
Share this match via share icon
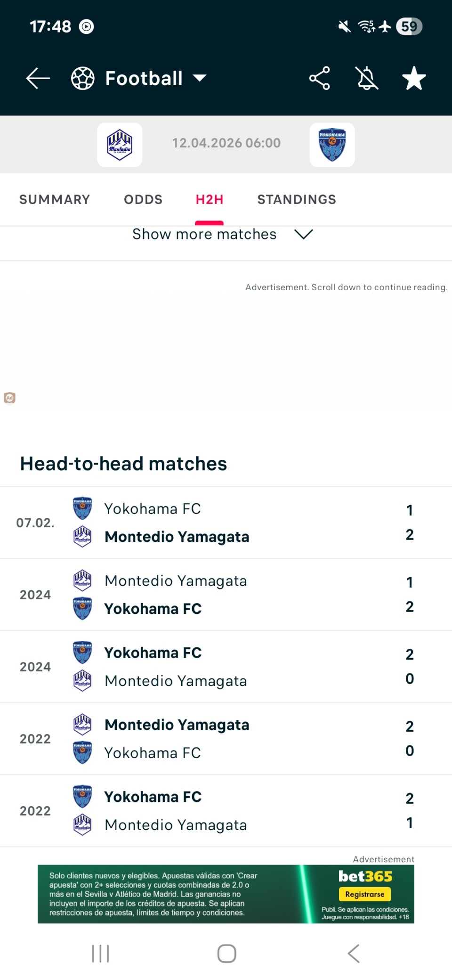pyautogui.click(x=319, y=78)
